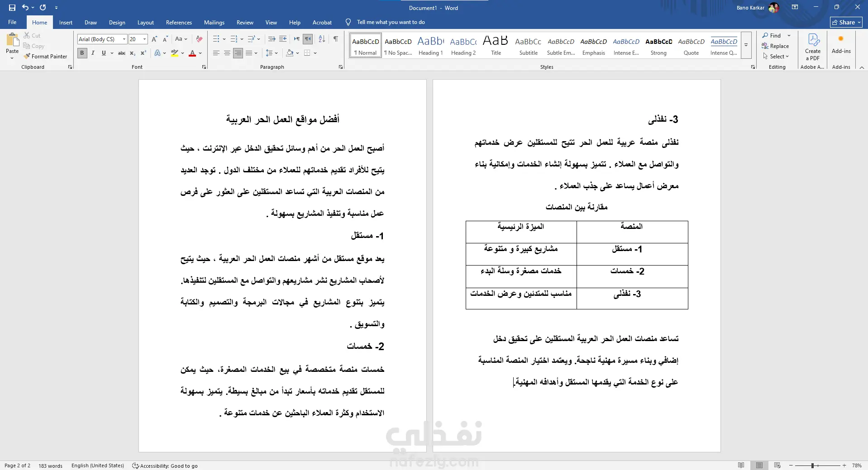Image resolution: width=868 pixels, height=470 pixels.
Task: Toggle Underline formatting
Action: [104, 53]
